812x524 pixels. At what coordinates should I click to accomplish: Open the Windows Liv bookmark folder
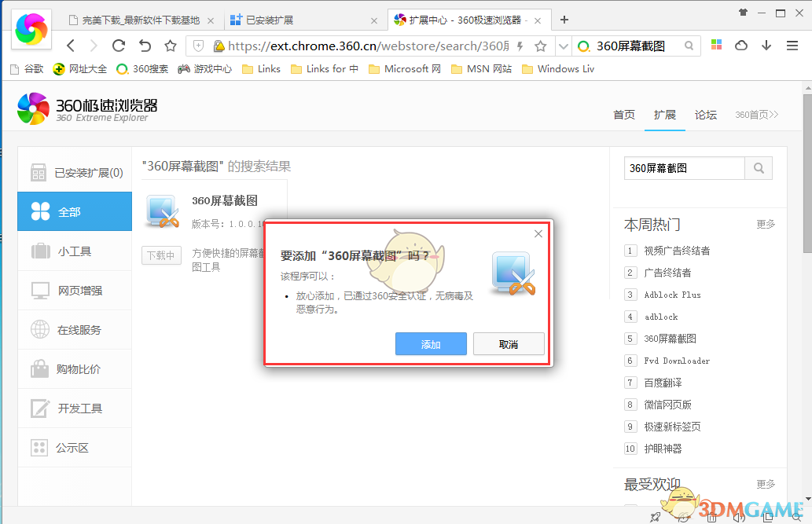coord(558,69)
